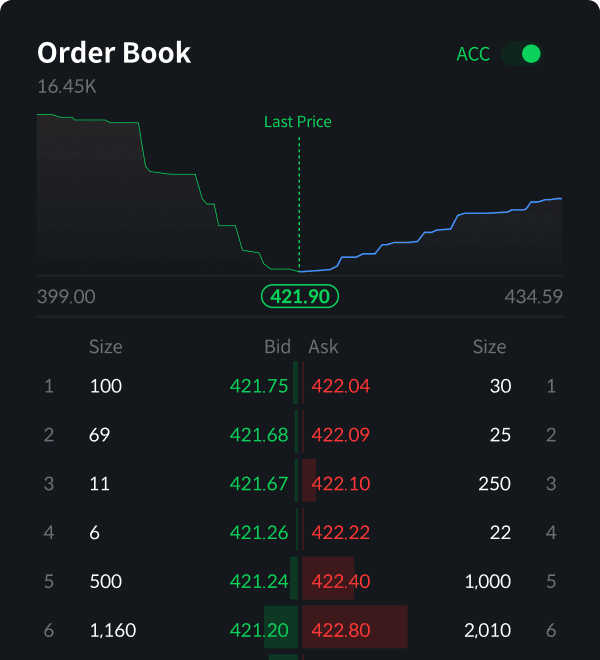Screen dimensions: 600x660
Task: Select the 422.04 ask price
Action: point(341,386)
